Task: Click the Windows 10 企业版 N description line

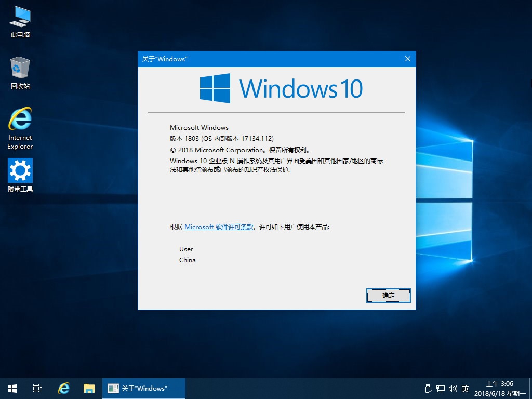Action: (x=276, y=165)
